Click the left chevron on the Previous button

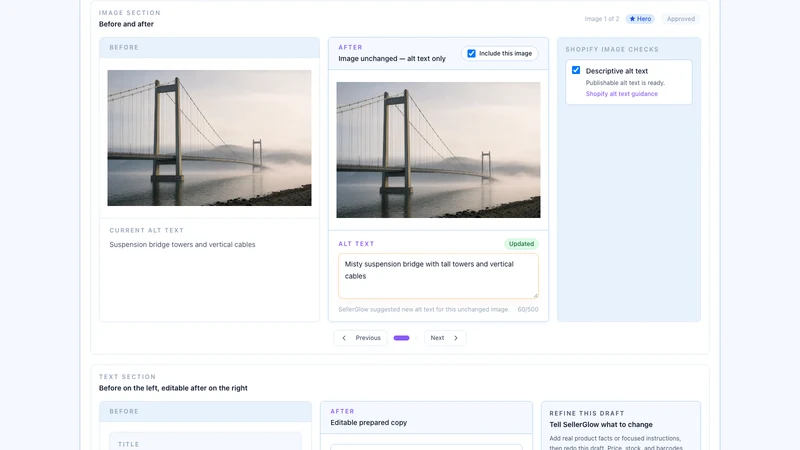[x=344, y=338]
